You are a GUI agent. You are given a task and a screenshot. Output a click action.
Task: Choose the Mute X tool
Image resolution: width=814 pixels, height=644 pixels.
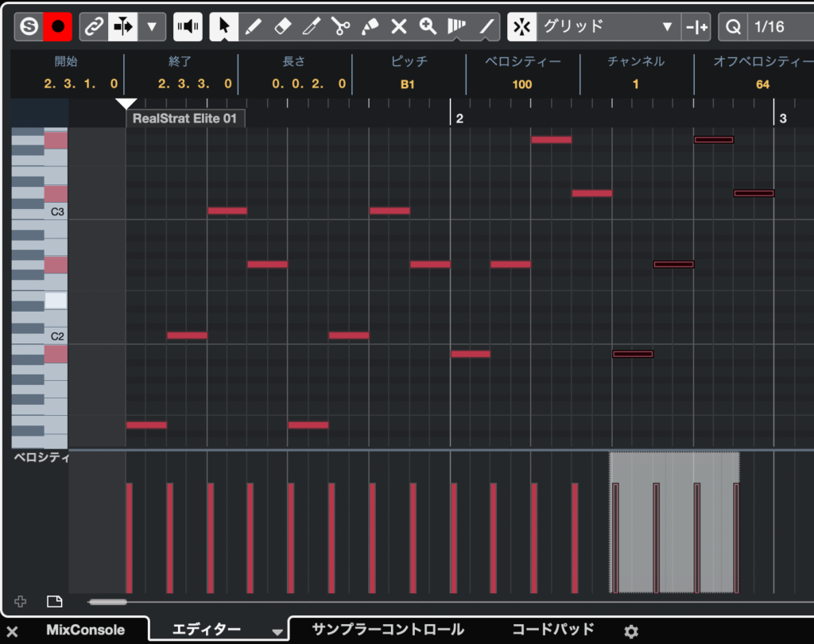click(399, 27)
